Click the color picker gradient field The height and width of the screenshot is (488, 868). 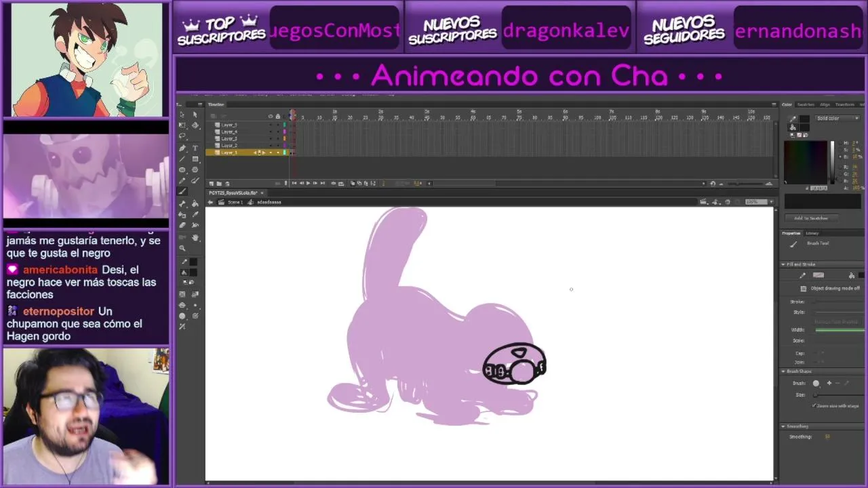click(x=806, y=162)
